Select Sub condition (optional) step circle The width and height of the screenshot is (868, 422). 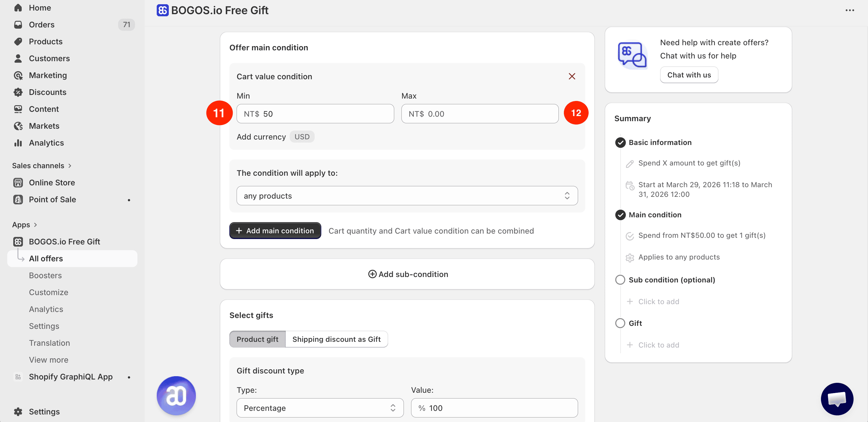pos(620,280)
